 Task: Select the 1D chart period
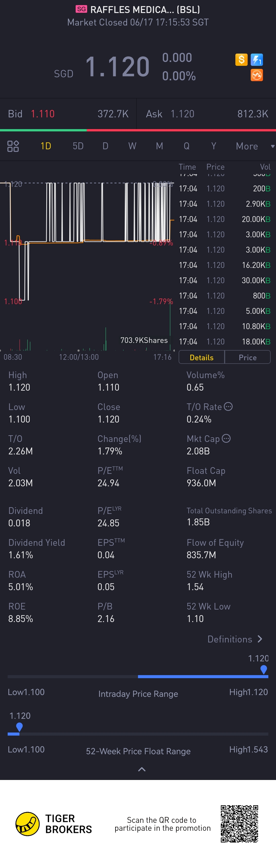pyautogui.click(x=45, y=146)
